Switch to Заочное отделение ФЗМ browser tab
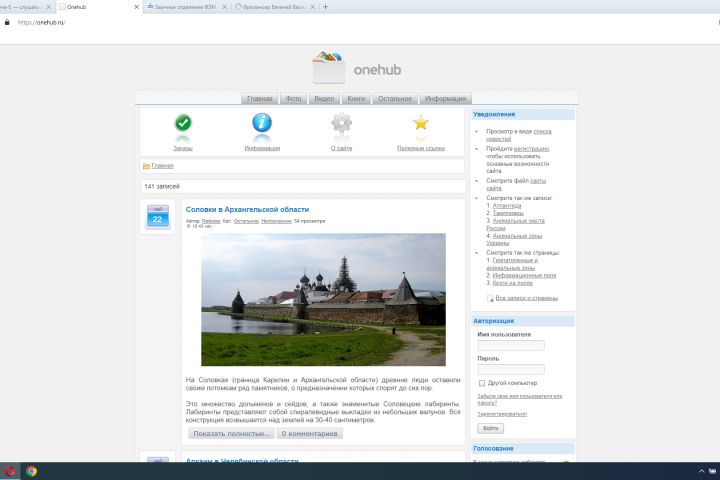 point(185,7)
